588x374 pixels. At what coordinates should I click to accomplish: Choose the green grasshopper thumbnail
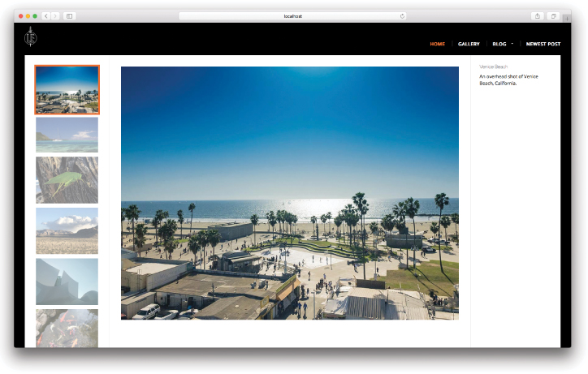point(67,179)
